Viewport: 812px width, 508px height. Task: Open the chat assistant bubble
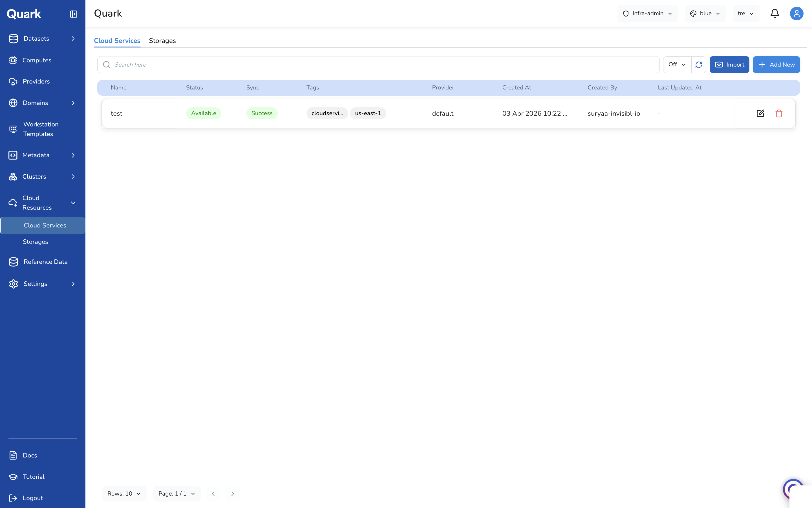click(x=793, y=489)
